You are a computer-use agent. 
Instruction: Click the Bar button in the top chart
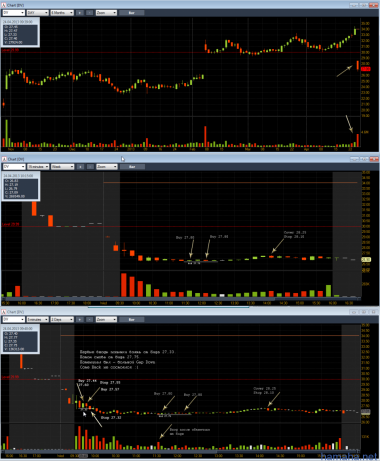131,13
